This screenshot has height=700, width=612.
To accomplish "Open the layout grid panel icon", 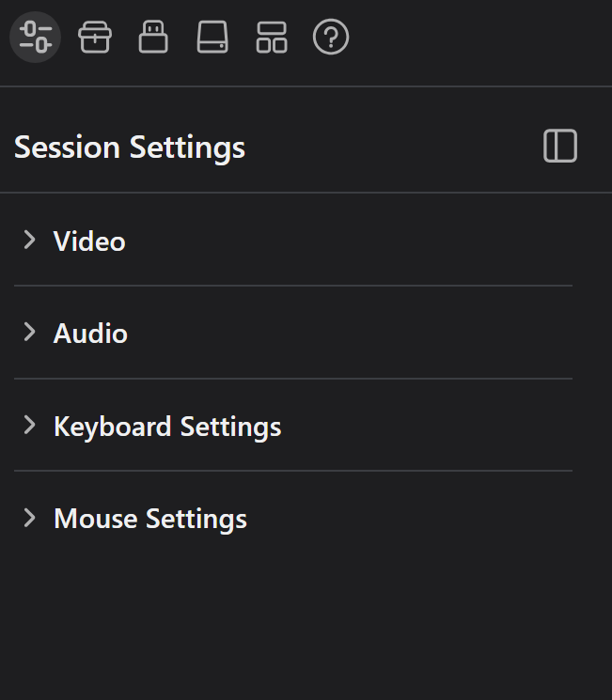I will click(272, 37).
